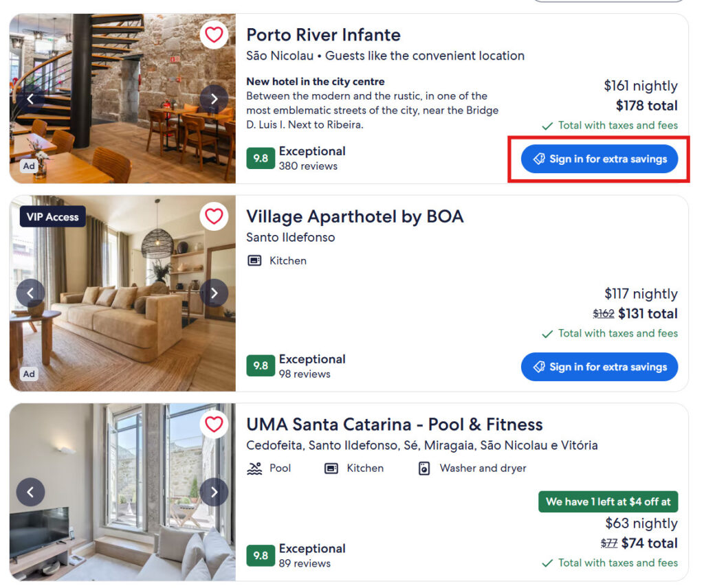Toggle the heart icon on UMA Santa Catarina
704x588 pixels.
click(214, 425)
